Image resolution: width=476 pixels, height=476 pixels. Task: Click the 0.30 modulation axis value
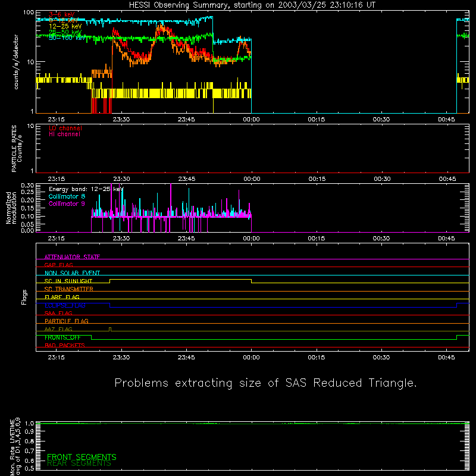tap(27, 186)
